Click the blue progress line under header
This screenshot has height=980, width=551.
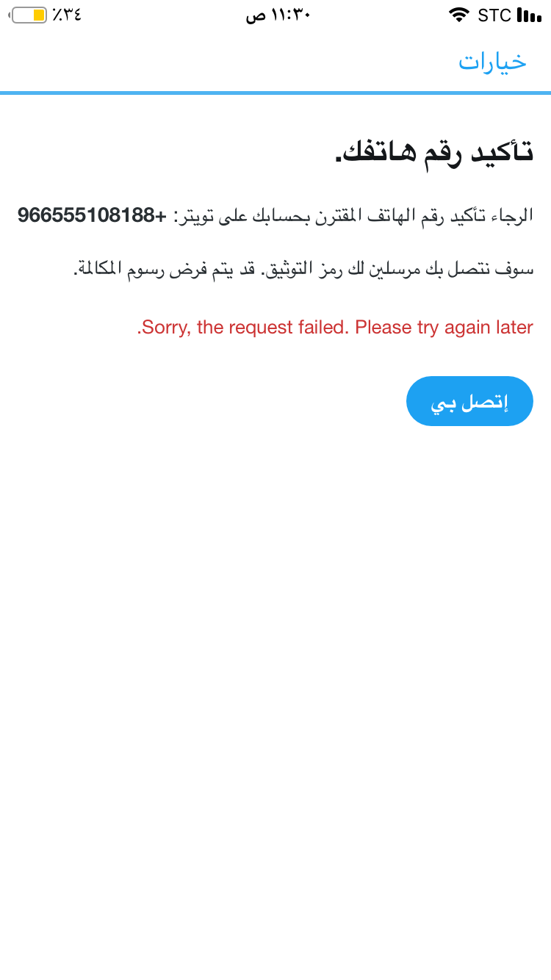point(275,93)
